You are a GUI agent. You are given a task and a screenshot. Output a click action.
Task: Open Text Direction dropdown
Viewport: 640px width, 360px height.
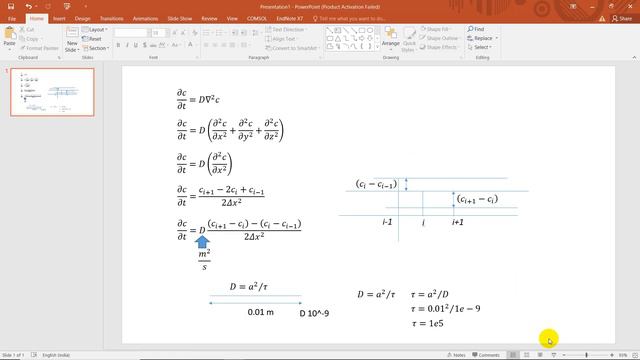point(287,30)
